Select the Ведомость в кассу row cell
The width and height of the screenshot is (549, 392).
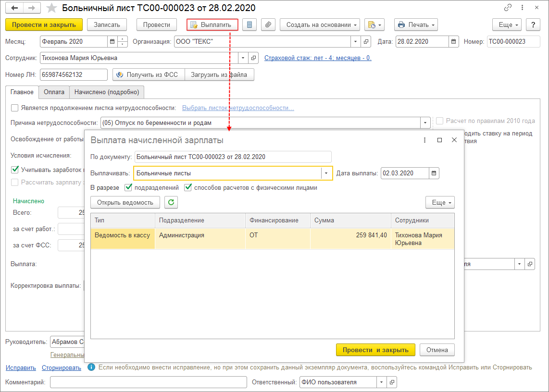click(x=123, y=239)
